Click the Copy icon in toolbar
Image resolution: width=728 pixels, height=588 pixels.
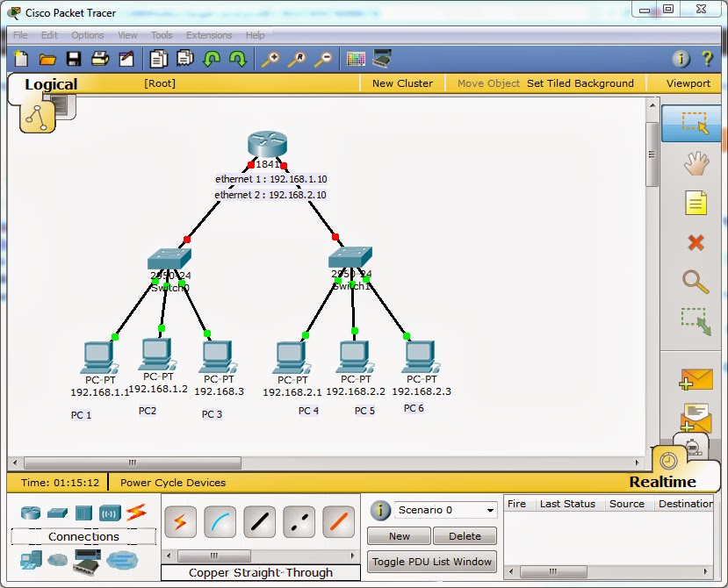pyautogui.click(x=158, y=59)
